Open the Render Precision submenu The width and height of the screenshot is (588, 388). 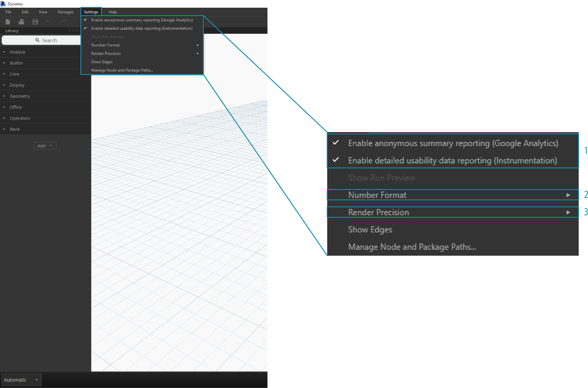(x=142, y=54)
